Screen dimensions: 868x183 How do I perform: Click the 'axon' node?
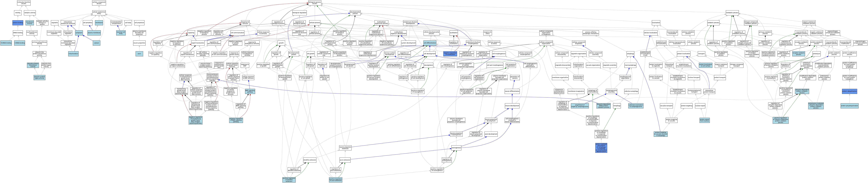139,54
